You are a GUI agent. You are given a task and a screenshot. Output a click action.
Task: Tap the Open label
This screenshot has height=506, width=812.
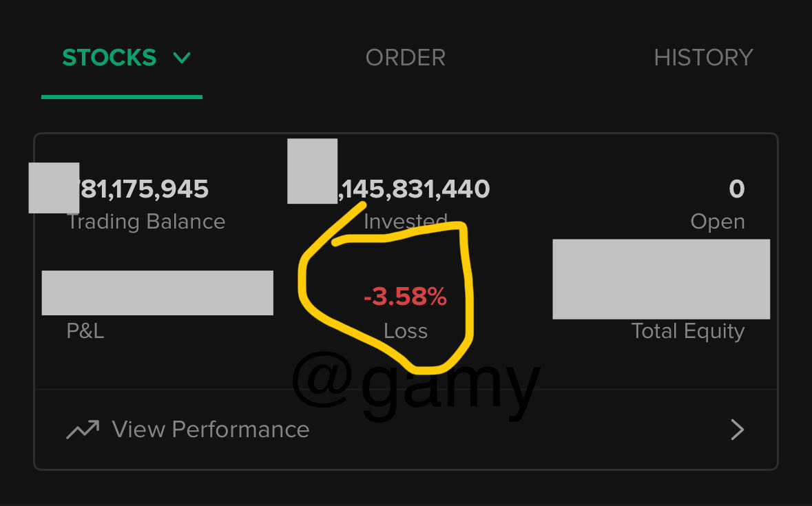(x=717, y=222)
